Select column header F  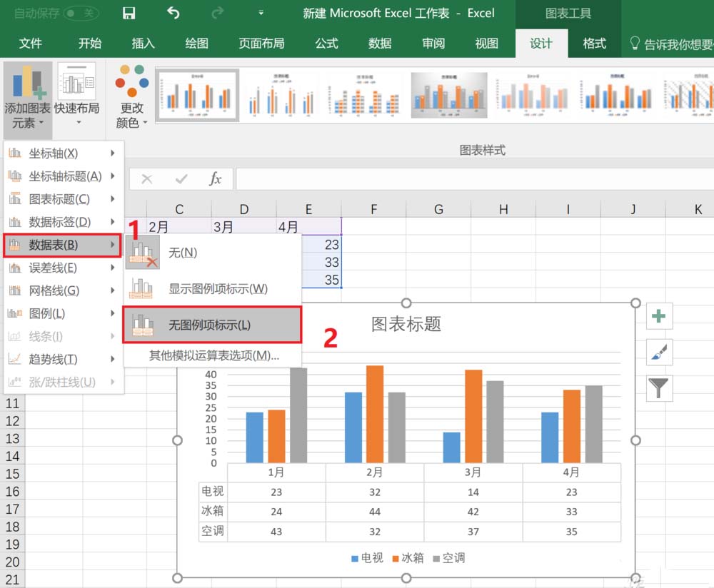[374, 209]
